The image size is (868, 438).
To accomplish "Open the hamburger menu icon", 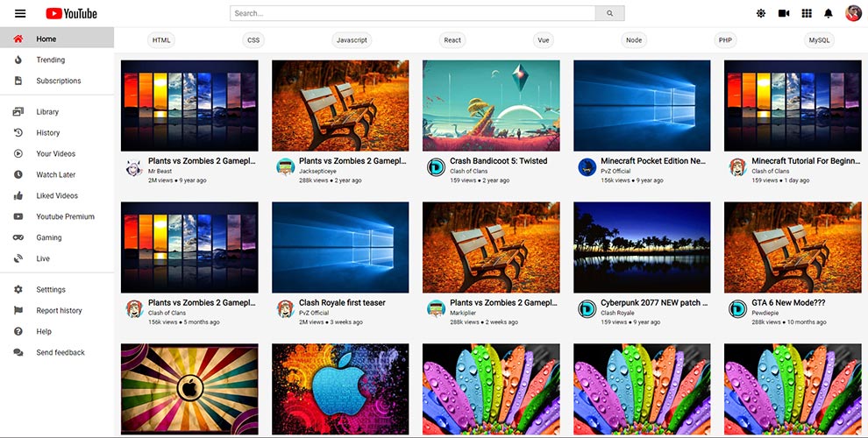I will click(x=20, y=13).
